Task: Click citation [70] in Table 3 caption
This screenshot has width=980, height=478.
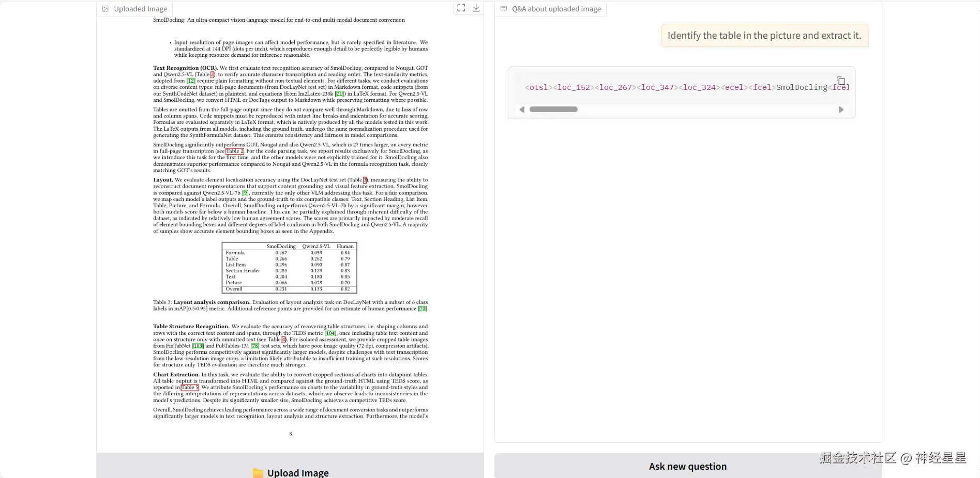Action: pos(422,309)
